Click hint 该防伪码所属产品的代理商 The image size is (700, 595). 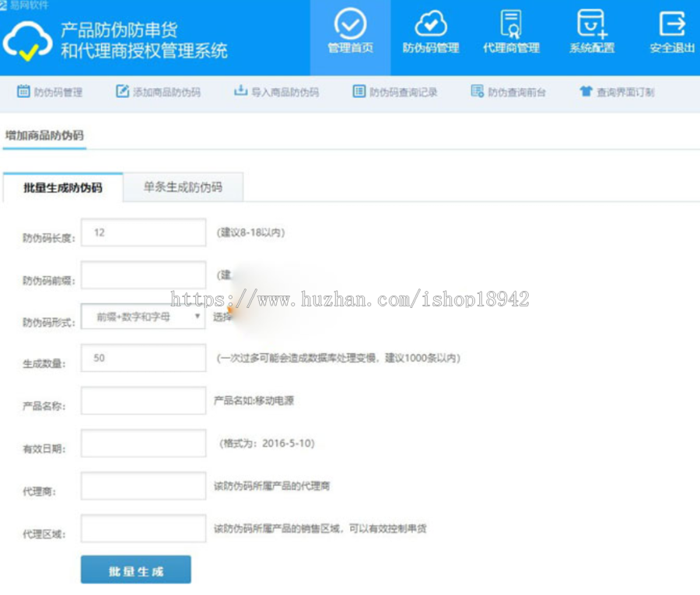coord(272,485)
